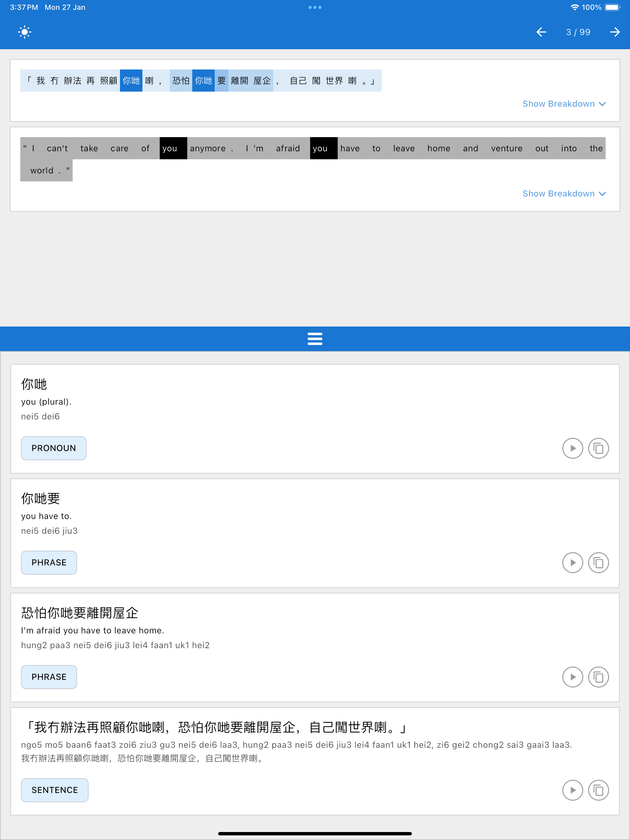Select the word 冇 in Cantonese sentence

tap(54, 81)
